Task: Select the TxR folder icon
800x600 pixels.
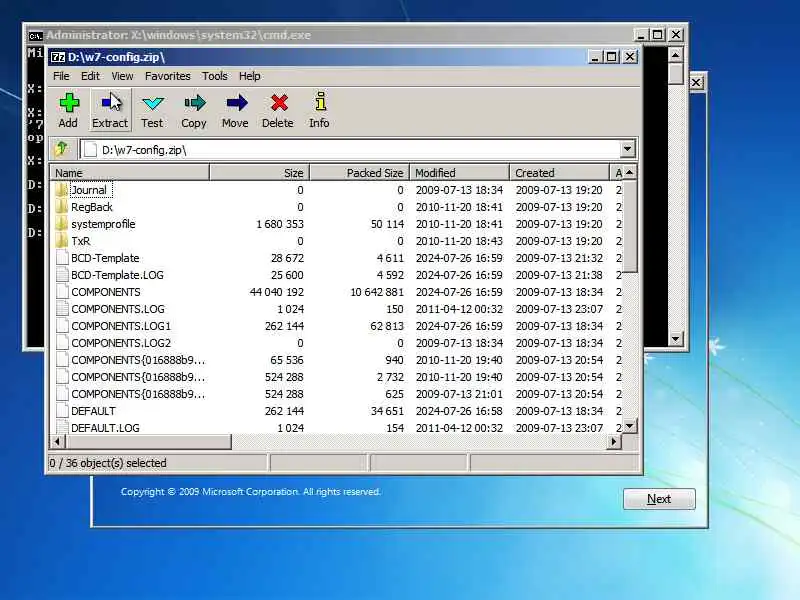Action: point(62,241)
